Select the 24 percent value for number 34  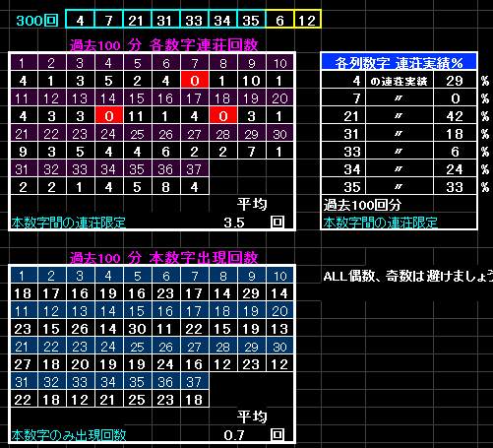point(455,169)
